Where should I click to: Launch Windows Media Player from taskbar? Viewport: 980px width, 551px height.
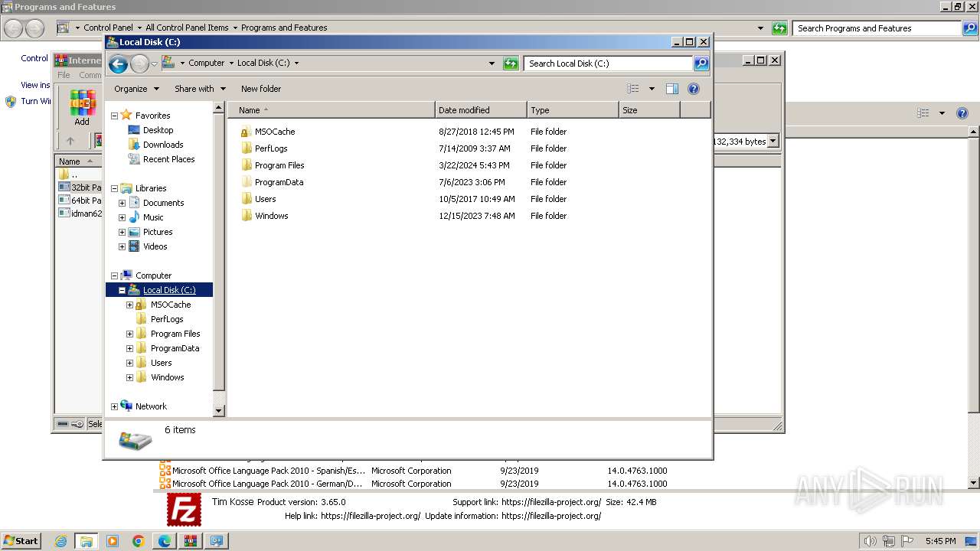click(113, 541)
